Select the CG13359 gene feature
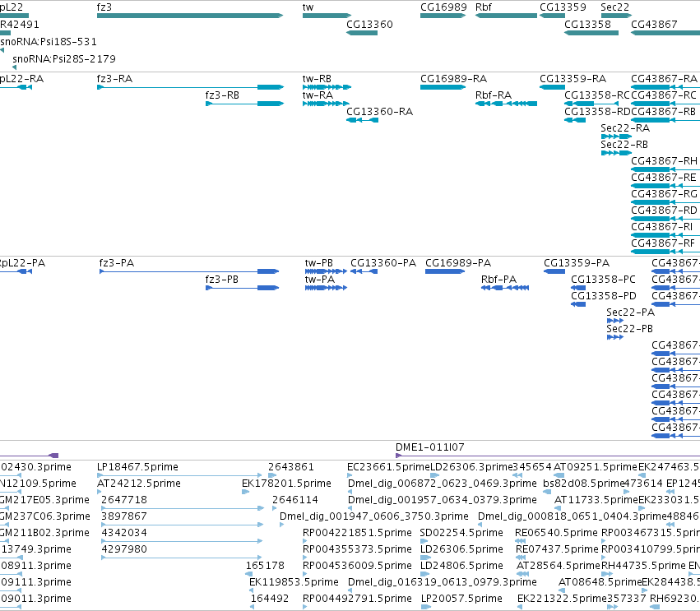The image size is (700, 611). (552, 16)
